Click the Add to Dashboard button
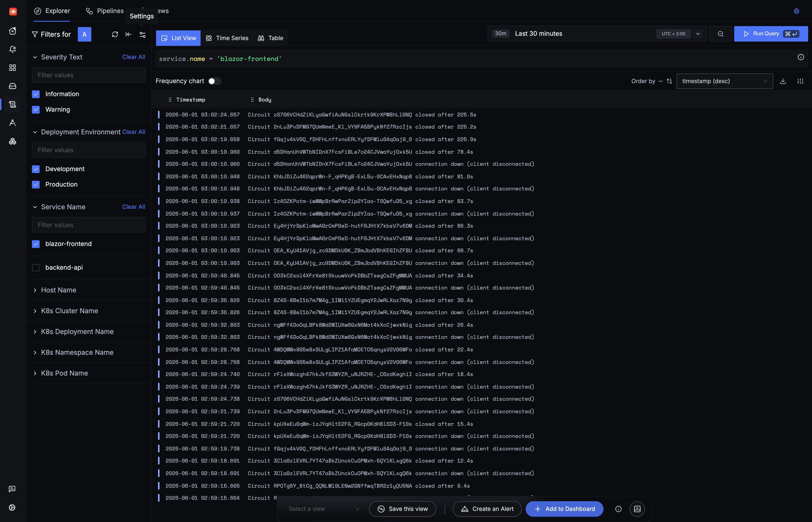 tap(564, 509)
